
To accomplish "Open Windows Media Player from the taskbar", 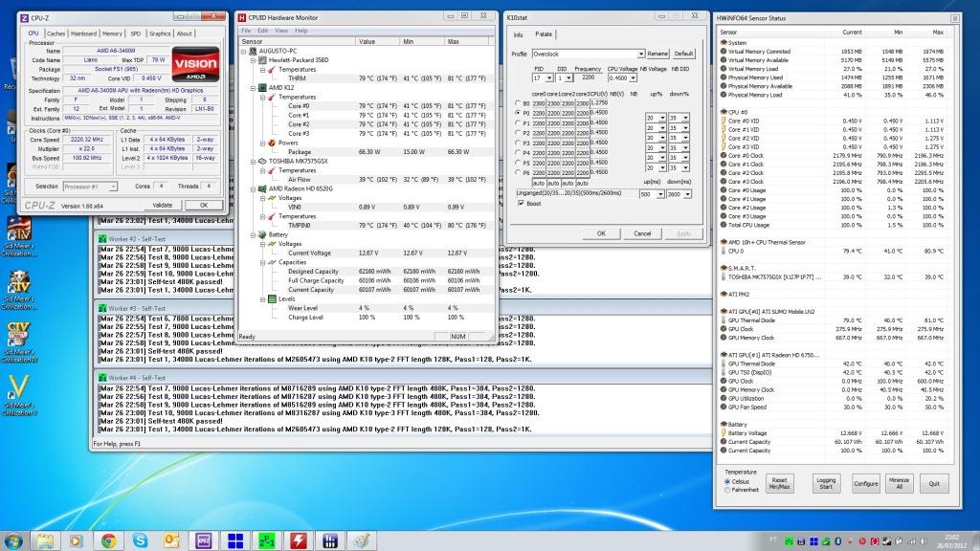I will coord(77,540).
